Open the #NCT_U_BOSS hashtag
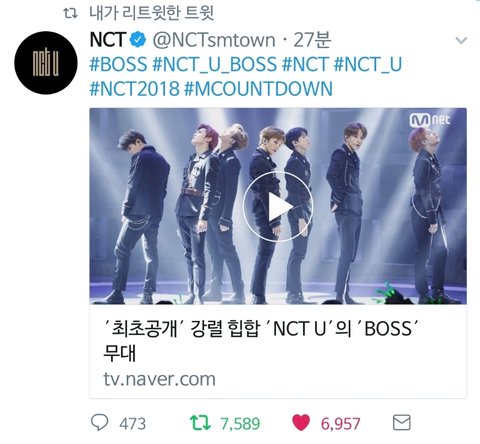Viewport: 480px width, 444px height. [x=214, y=64]
